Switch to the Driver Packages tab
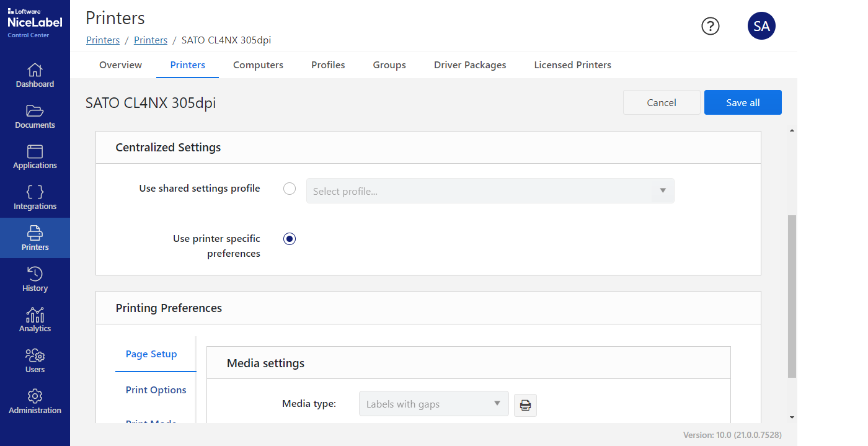This screenshot has width=868, height=446. tap(470, 65)
